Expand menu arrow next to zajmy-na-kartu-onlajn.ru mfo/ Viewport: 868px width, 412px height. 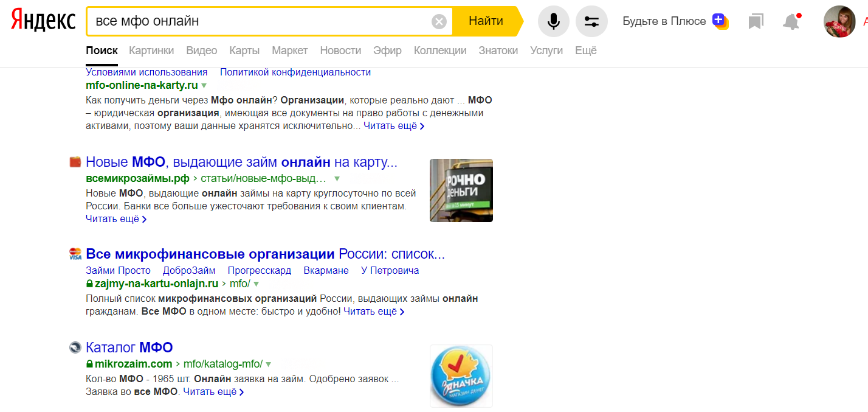(256, 284)
